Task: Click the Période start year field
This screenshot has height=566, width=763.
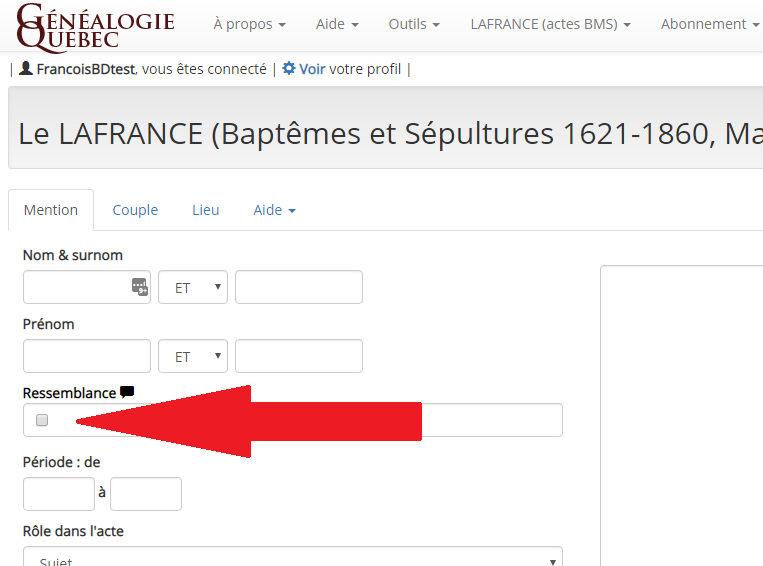Action: click(x=59, y=494)
